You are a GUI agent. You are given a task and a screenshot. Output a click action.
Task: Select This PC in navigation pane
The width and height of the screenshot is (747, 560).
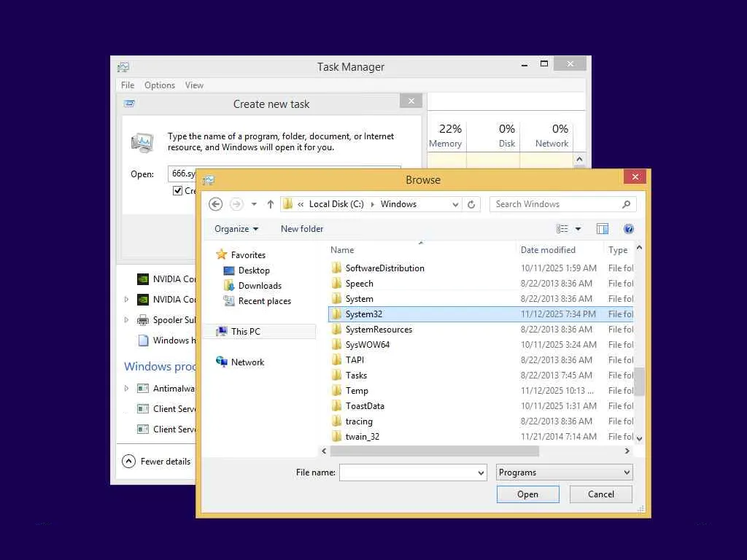coord(245,332)
